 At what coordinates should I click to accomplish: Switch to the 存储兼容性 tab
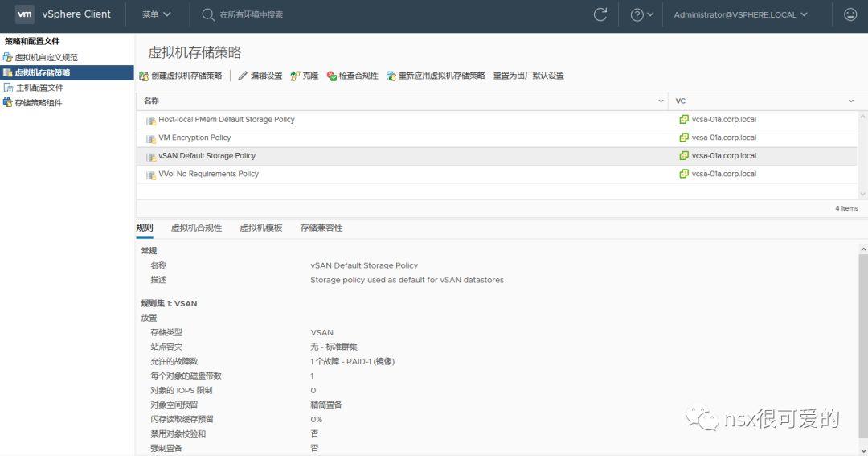(321, 228)
